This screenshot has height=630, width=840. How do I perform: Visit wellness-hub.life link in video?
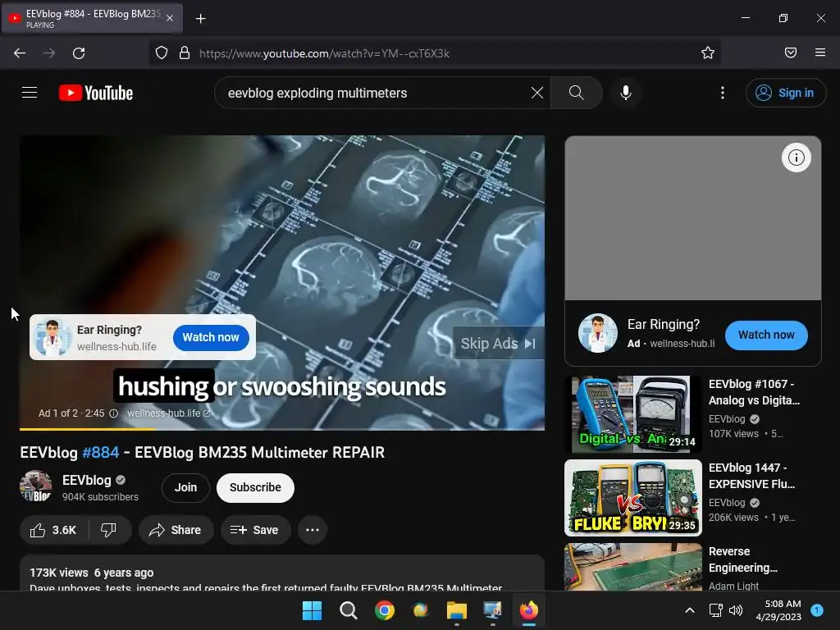[x=168, y=413]
